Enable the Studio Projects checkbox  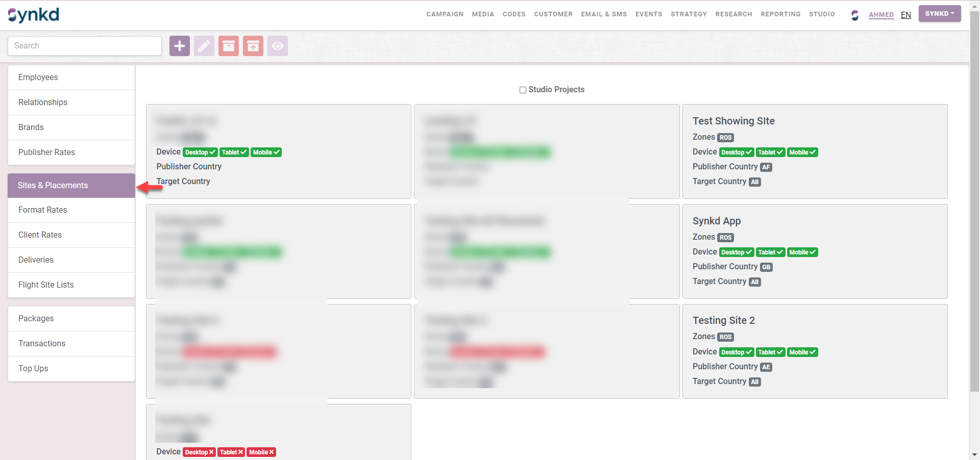pos(523,90)
